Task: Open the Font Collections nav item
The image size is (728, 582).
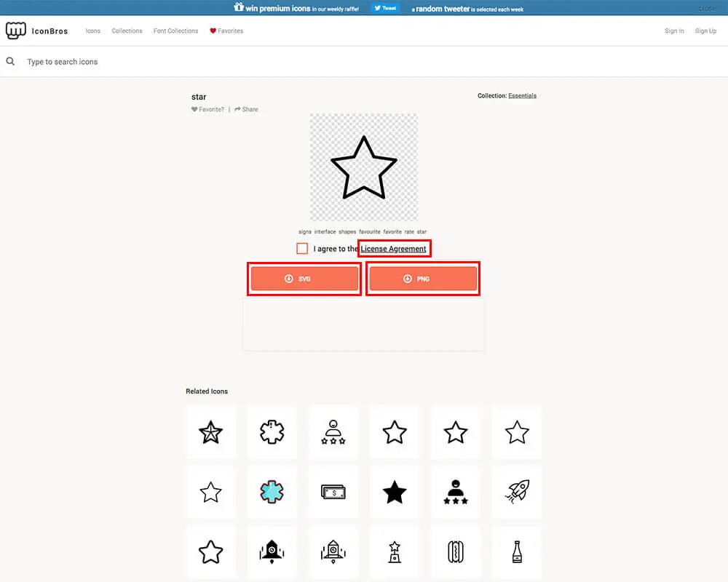Action: coord(175,31)
